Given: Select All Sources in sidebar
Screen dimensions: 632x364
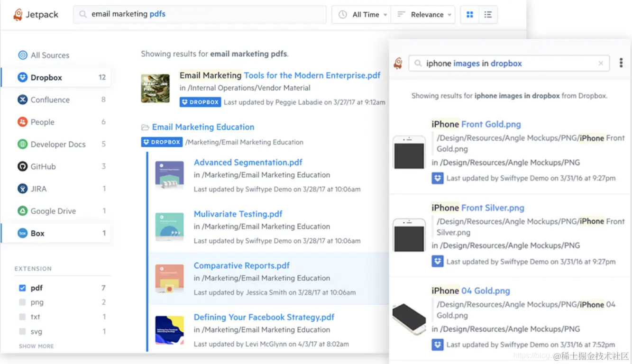Looking at the screenshot, I should 50,55.
